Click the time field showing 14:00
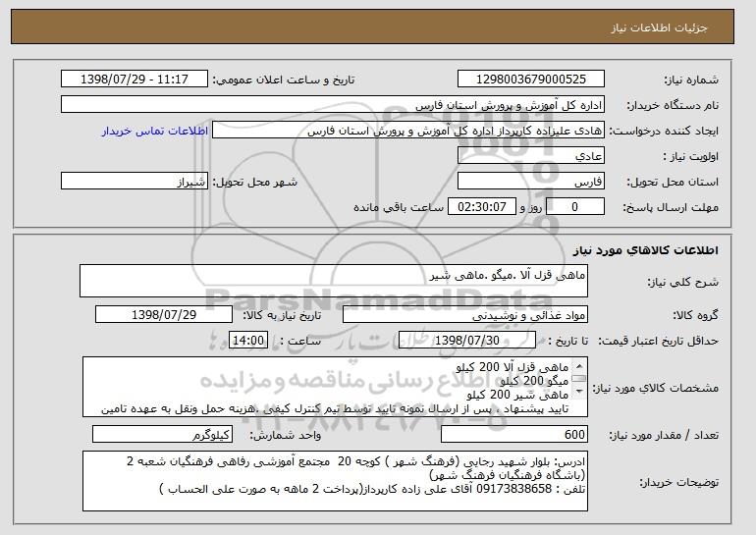This screenshot has height=535, width=756. [248, 341]
